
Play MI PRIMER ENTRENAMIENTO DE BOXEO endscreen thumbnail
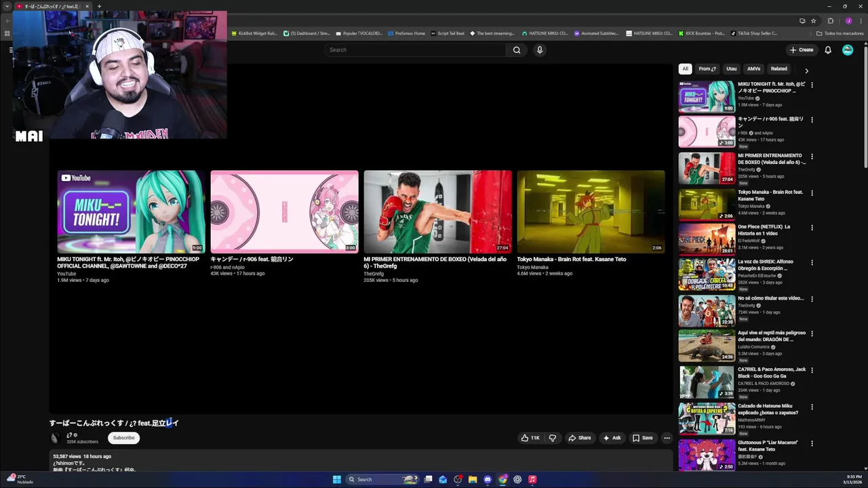pos(437,211)
